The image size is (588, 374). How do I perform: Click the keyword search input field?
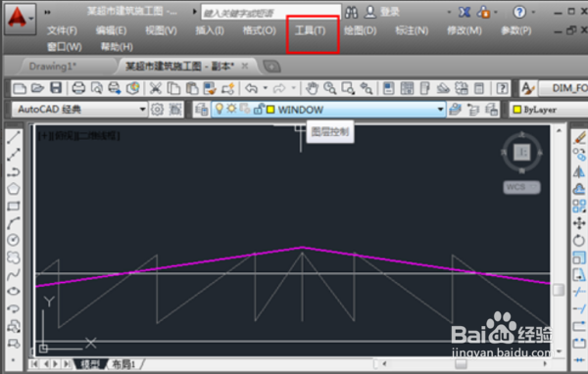coord(270,13)
